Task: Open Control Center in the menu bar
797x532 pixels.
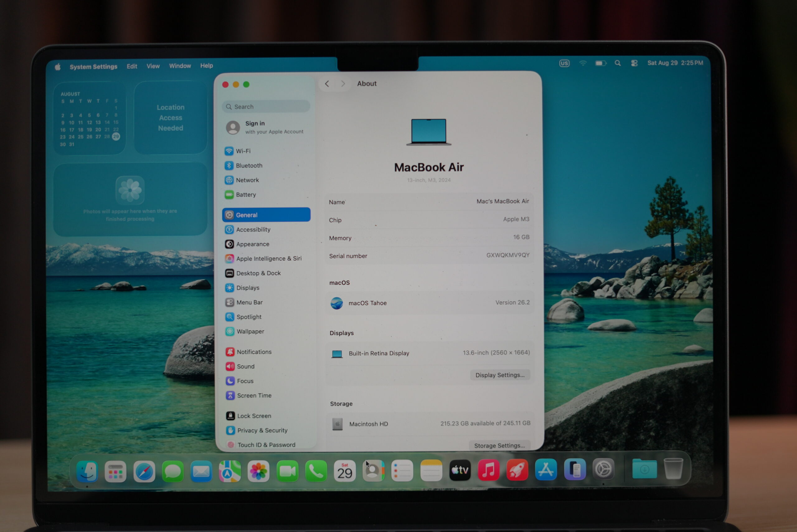Action: pos(634,63)
